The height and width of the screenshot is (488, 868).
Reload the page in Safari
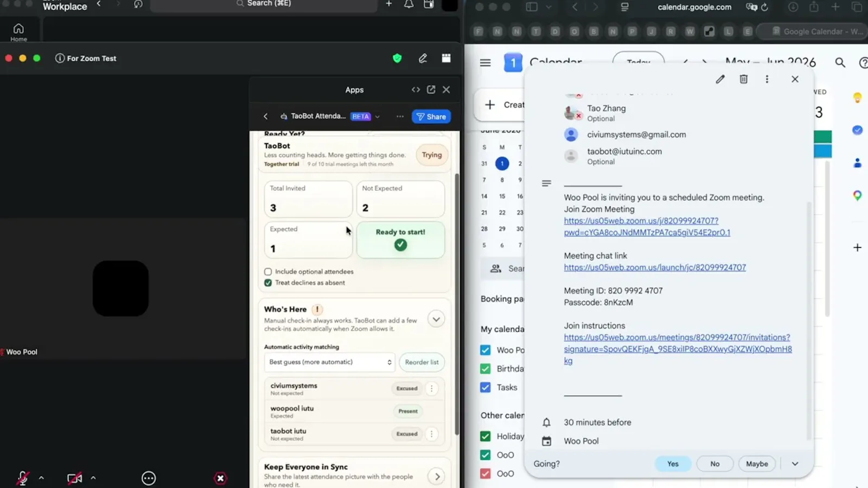point(764,7)
